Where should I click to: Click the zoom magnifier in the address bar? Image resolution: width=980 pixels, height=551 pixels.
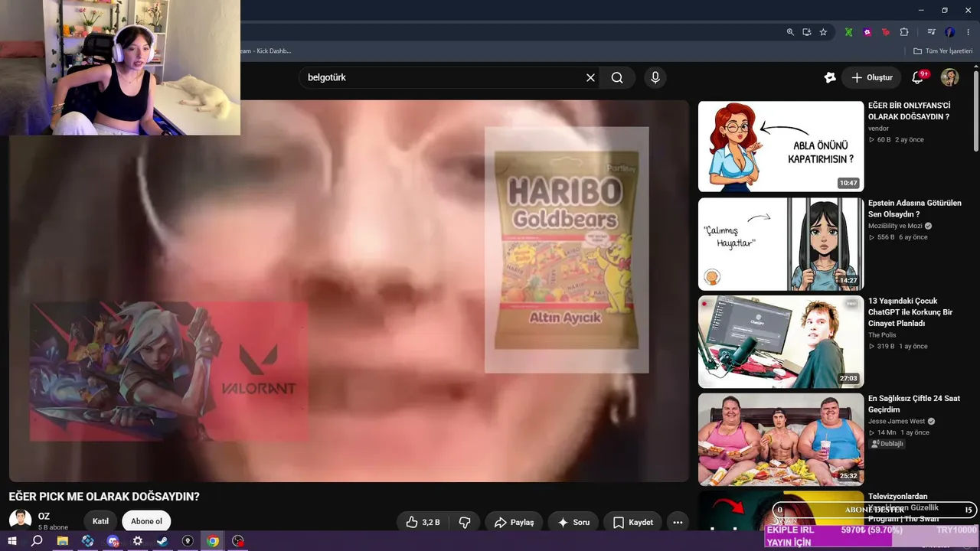click(x=790, y=32)
